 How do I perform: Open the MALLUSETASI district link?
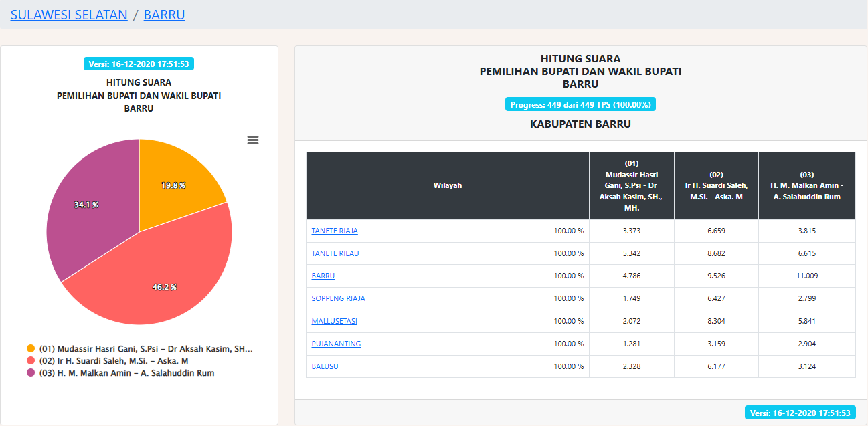click(x=334, y=321)
